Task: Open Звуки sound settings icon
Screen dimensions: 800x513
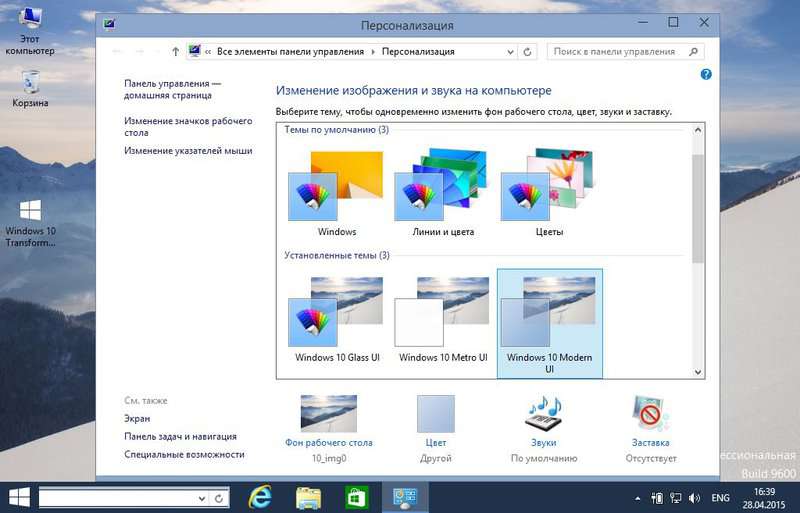Action: coord(544,414)
